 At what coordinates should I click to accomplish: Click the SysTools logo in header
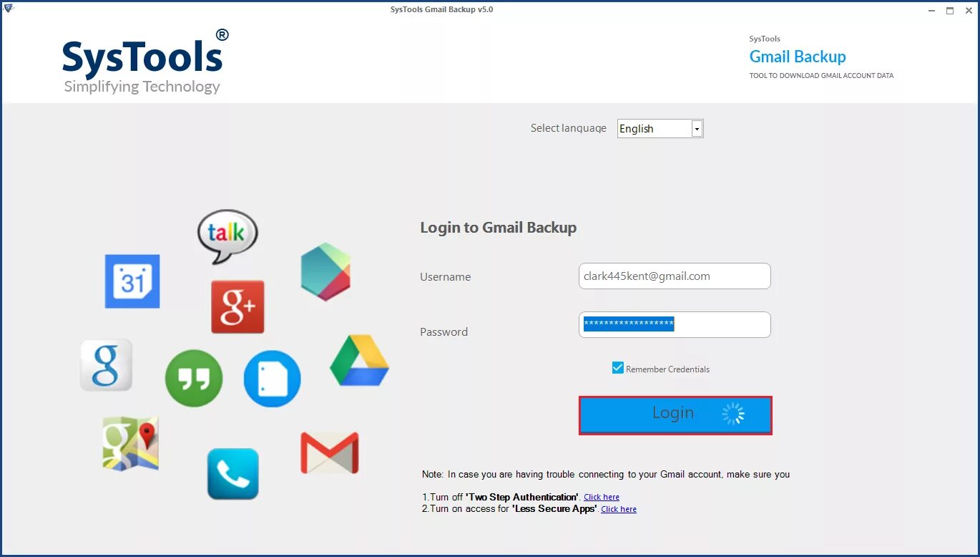click(145, 62)
